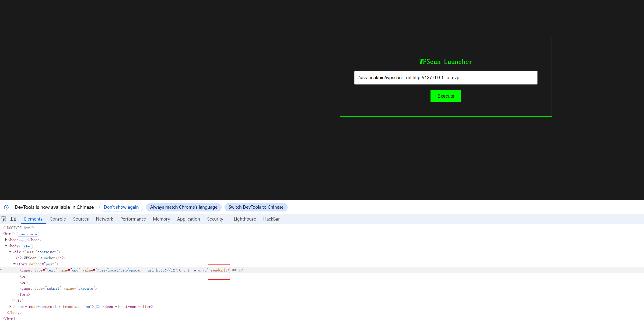Screen dimensions: 644x332
Task: Select the input type submit Execute node
Action: pyautogui.click(x=59, y=289)
